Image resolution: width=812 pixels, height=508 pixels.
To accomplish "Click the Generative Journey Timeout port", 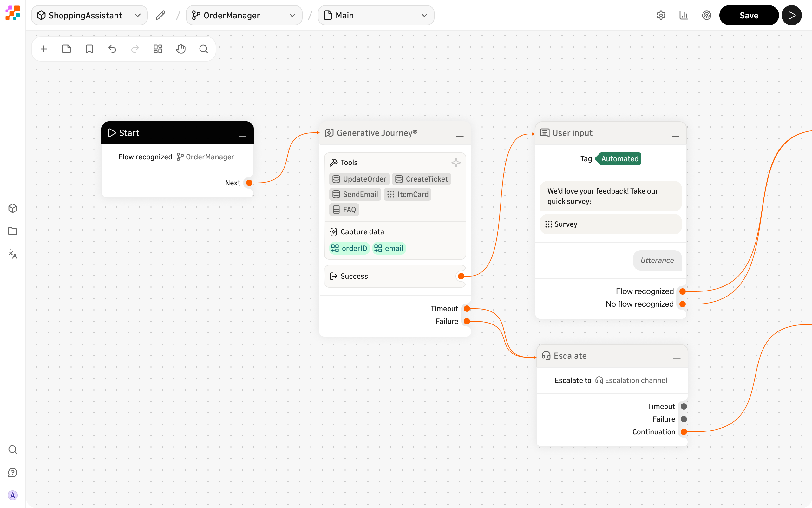I will [x=467, y=308].
